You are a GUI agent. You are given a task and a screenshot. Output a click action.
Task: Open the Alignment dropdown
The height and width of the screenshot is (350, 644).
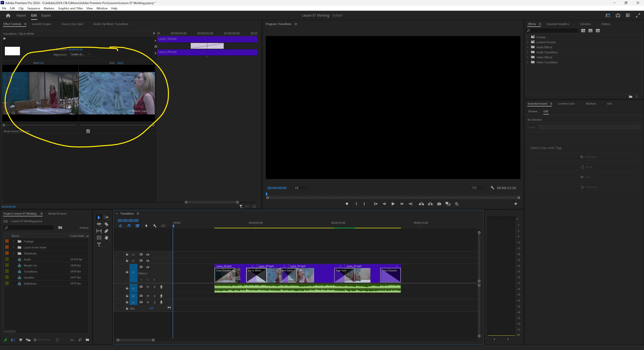tap(80, 54)
